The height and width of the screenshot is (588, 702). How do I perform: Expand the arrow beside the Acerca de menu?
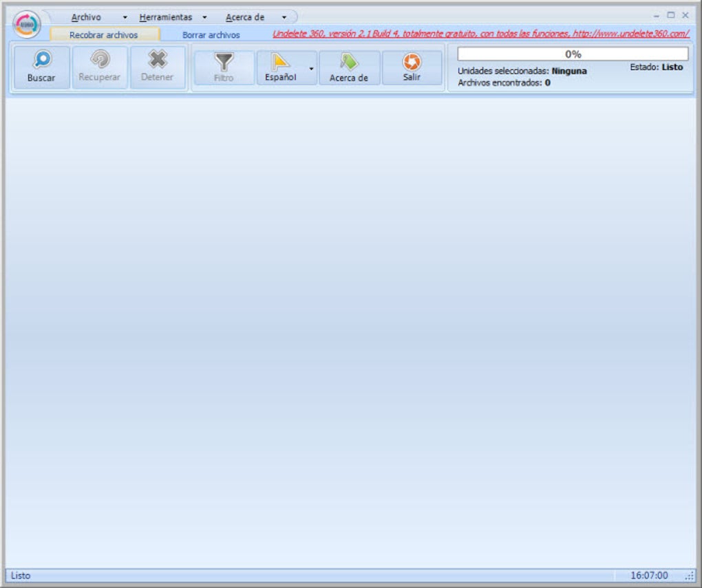pos(284,17)
